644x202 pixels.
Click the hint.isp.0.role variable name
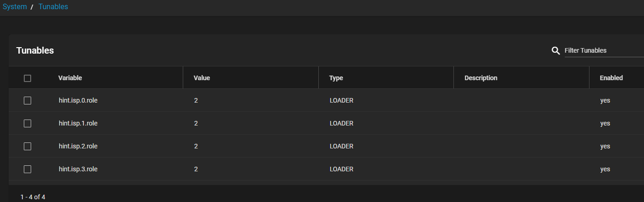[78, 100]
